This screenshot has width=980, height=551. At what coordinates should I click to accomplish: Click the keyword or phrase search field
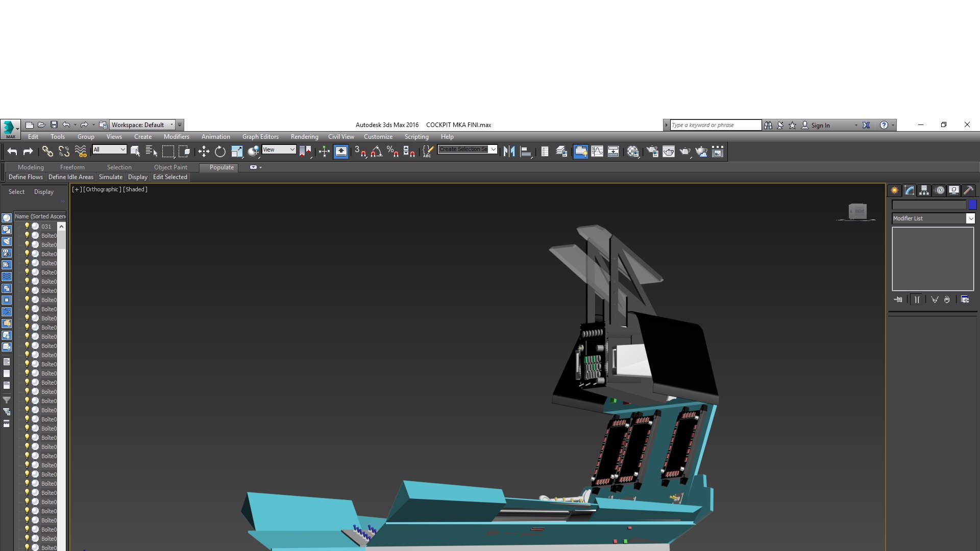click(716, 125)
